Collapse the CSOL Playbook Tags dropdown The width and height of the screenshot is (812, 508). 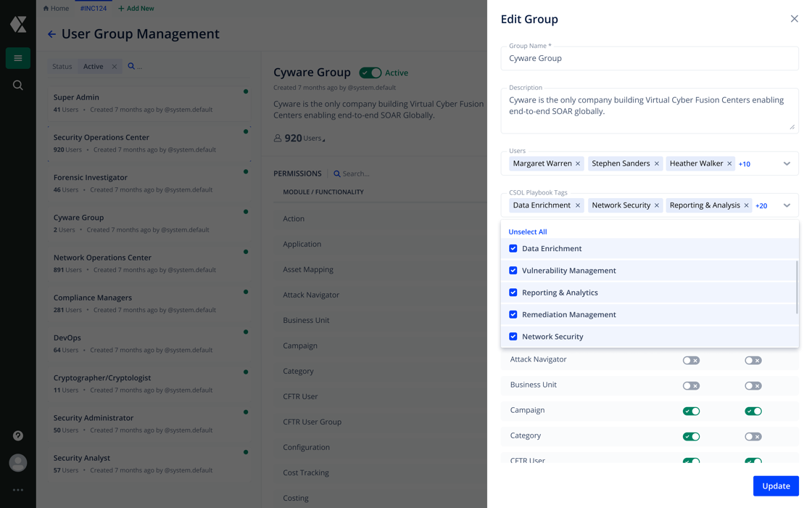tap(787, 205)
